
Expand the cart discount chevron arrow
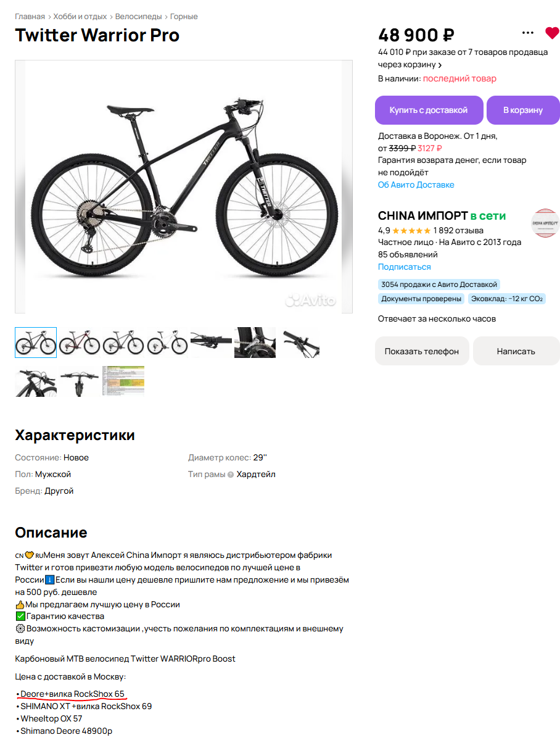pyautogui.click(x=440, y=65)
